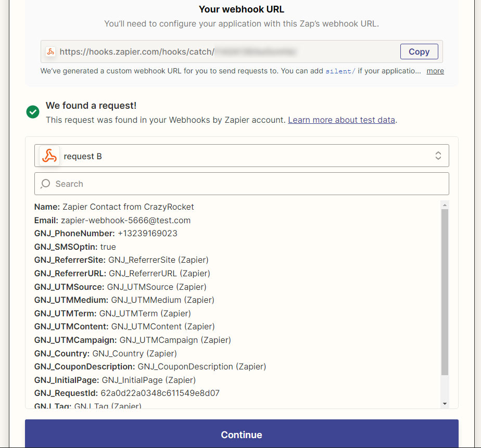Open the request B dropdown
This screenshot has height=448, width=481.
pos(242,156)
